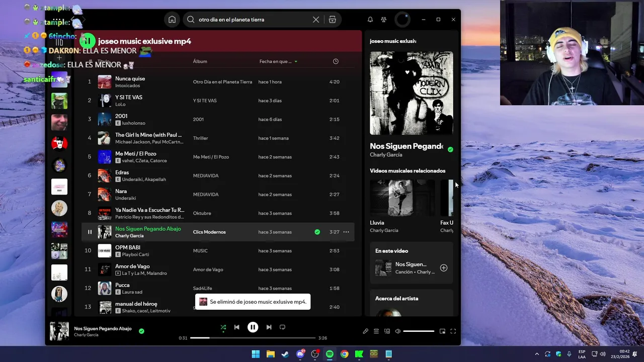Open Charly García artist link under title
The width and height of the screenshot is (644, 362).
(x=386, y=155)
